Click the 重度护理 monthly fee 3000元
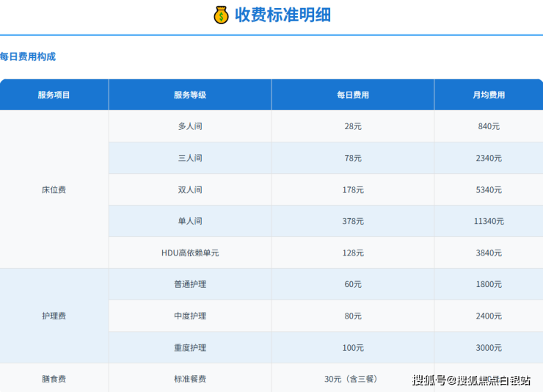 [489, 347]
